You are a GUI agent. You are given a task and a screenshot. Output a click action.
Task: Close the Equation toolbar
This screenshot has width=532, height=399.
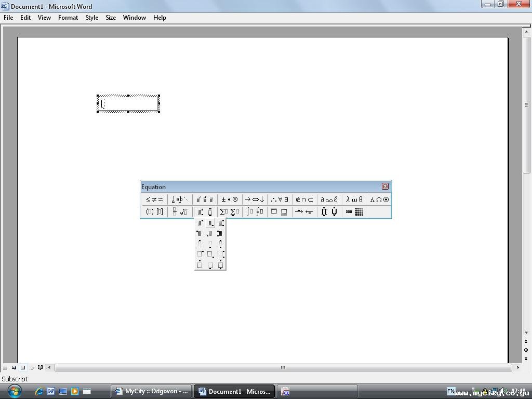click(x=385, y=187)
